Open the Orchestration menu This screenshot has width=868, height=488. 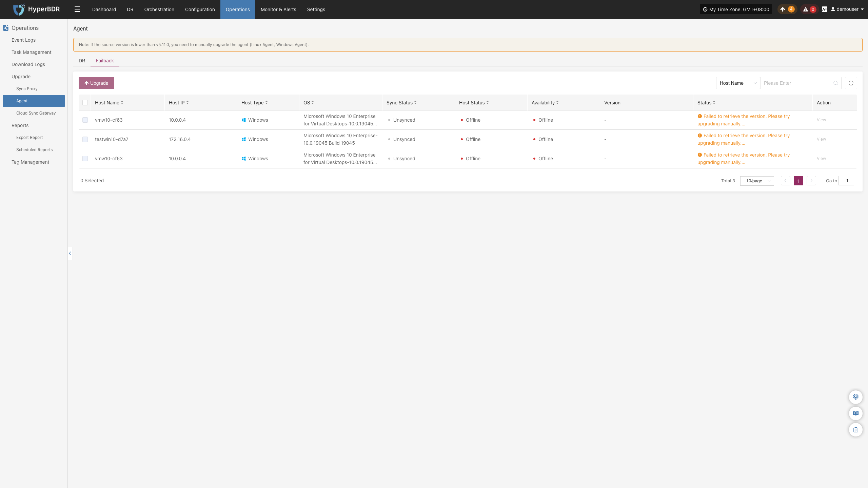(x=159, y=9)
